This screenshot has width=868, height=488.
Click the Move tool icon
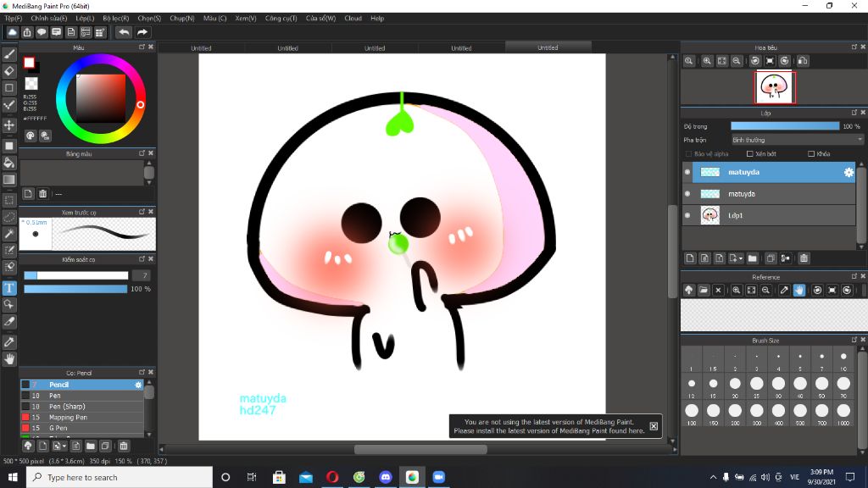pos(9,125)
